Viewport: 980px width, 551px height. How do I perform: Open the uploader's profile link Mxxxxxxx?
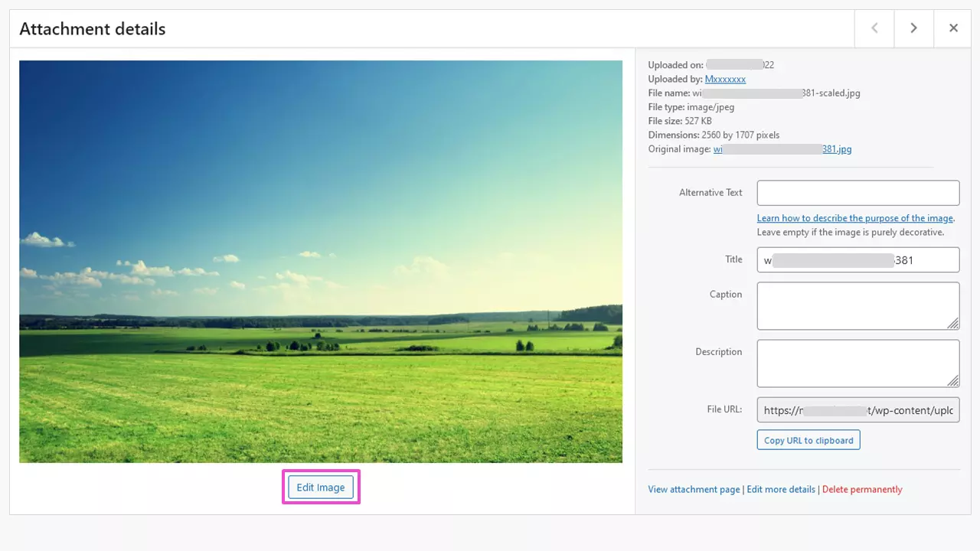(725, 79)
